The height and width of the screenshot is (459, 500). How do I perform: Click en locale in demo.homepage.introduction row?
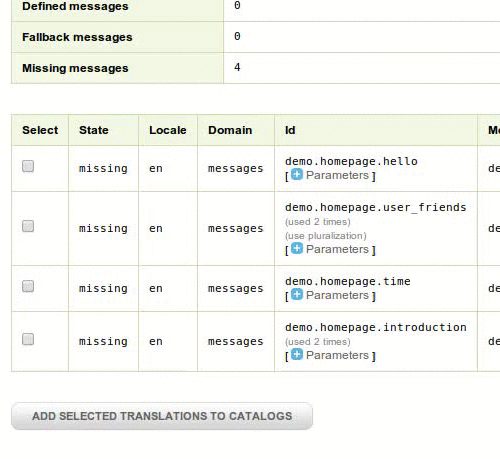point(156,341)
